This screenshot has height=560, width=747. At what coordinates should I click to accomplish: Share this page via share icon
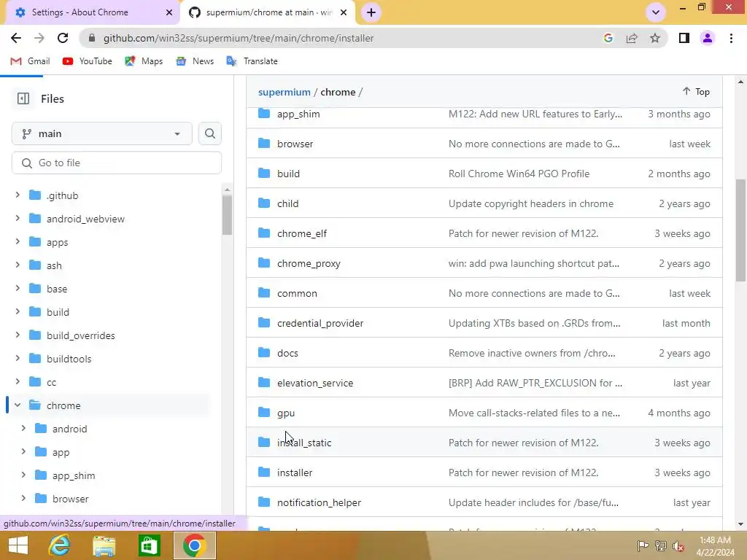(x=632, y=38)
